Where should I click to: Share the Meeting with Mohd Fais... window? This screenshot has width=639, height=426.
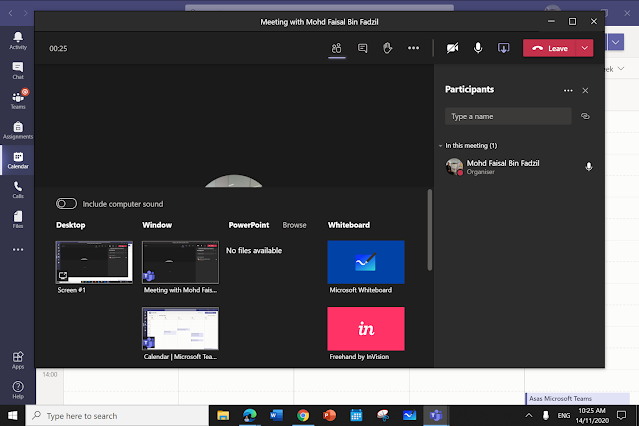click(x=180, y=262)
